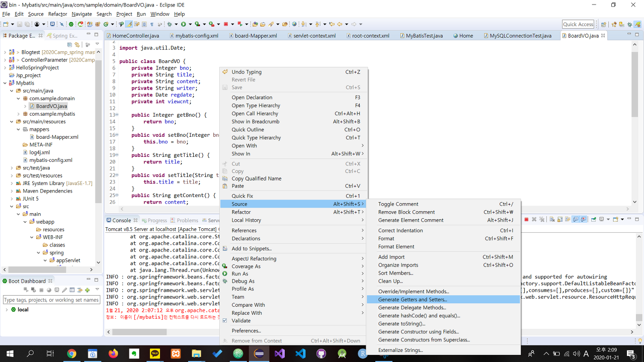The width and height of the screenshot is (644, 362).
Task: Click the Boot Dashboard tag filter field
Action: tap(51, 300)
